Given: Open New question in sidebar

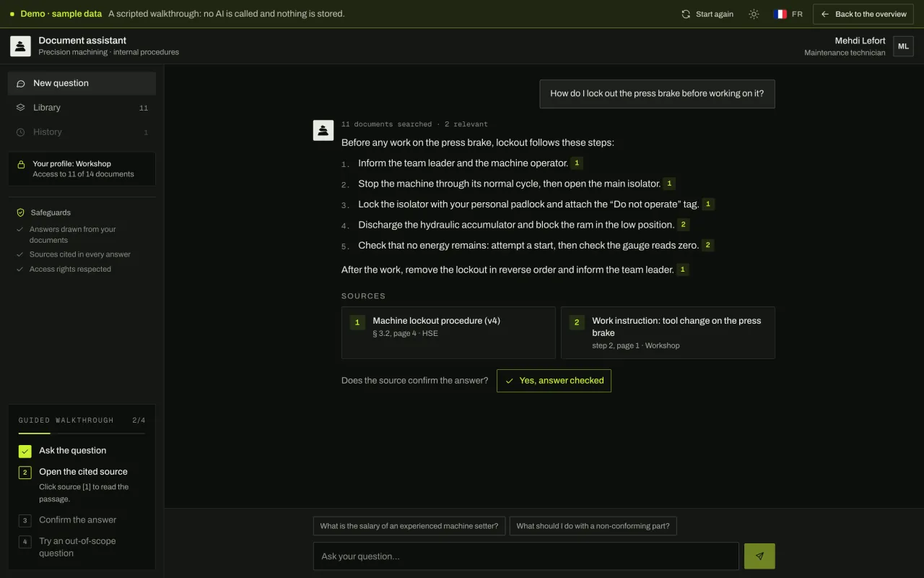Looking at the screenshot, I should (x=82, y=83).
